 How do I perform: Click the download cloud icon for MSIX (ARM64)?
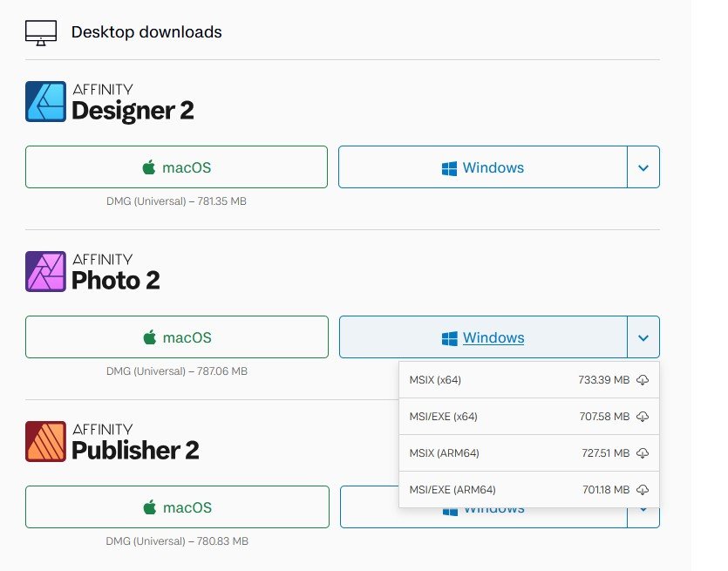coord(643,453)
